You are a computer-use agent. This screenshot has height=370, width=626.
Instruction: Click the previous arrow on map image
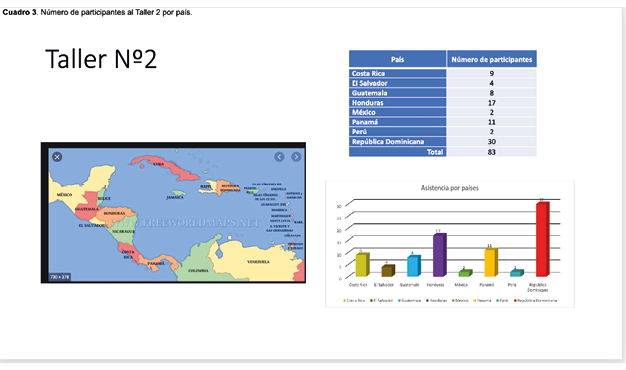coord(279,157)
